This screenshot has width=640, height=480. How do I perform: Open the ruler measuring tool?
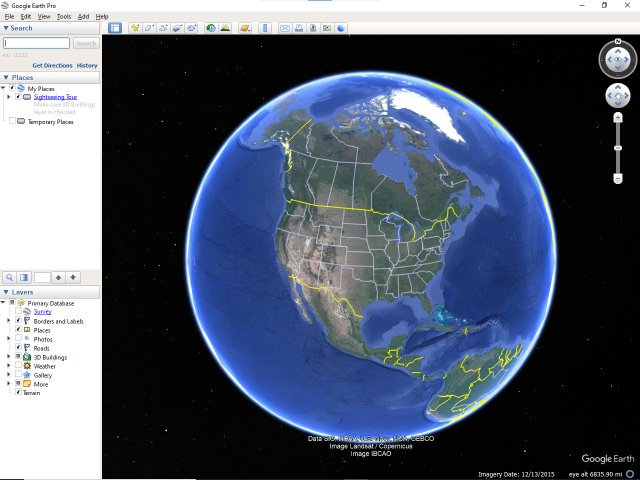pyautogui.click(x=265, y=28)
